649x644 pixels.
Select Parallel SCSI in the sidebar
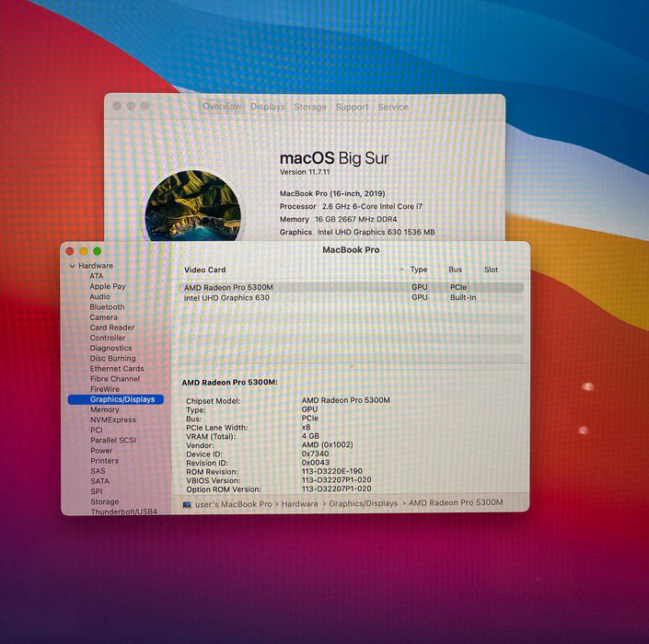[x=113, y=440]
